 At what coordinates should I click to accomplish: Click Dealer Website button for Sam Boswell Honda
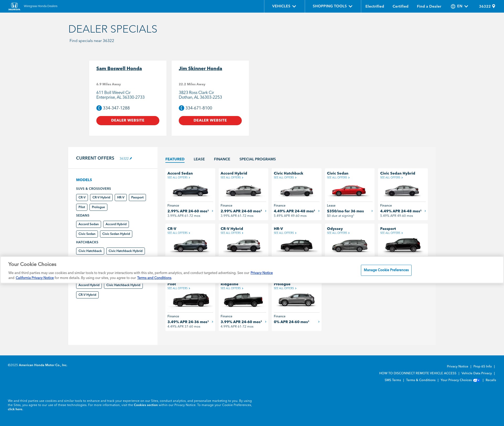pos(128,121)
